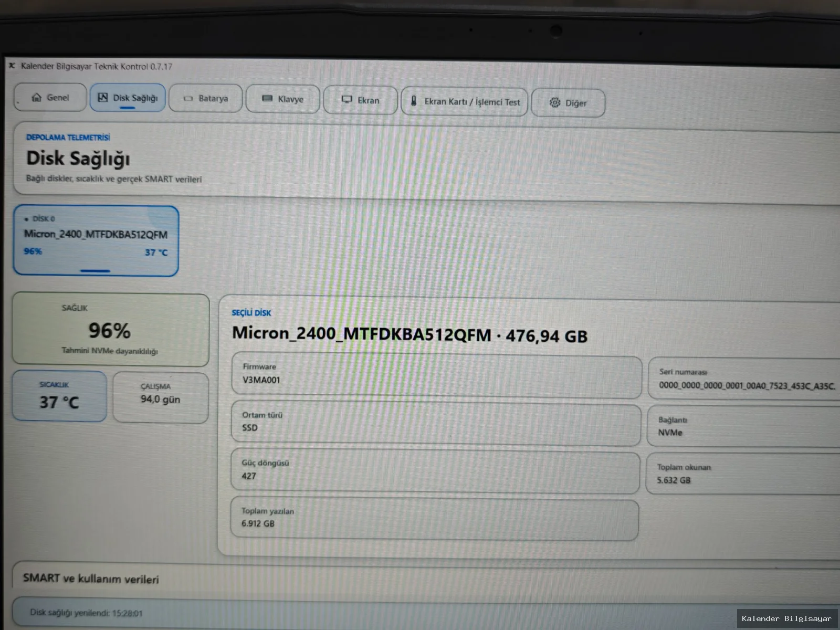The height and width of the screenshot is (630, 840).
Task: Click the 96% Sağlık health card
Action: tap(111, 329)
